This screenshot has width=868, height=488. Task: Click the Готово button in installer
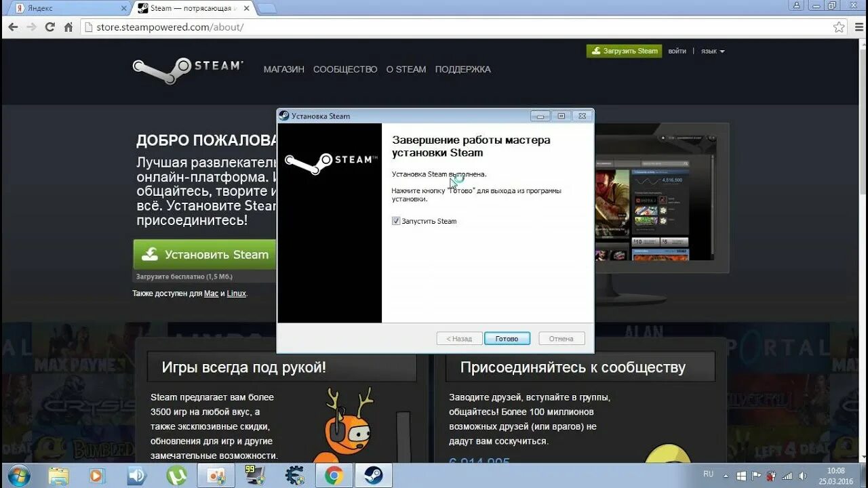[507, 338]
